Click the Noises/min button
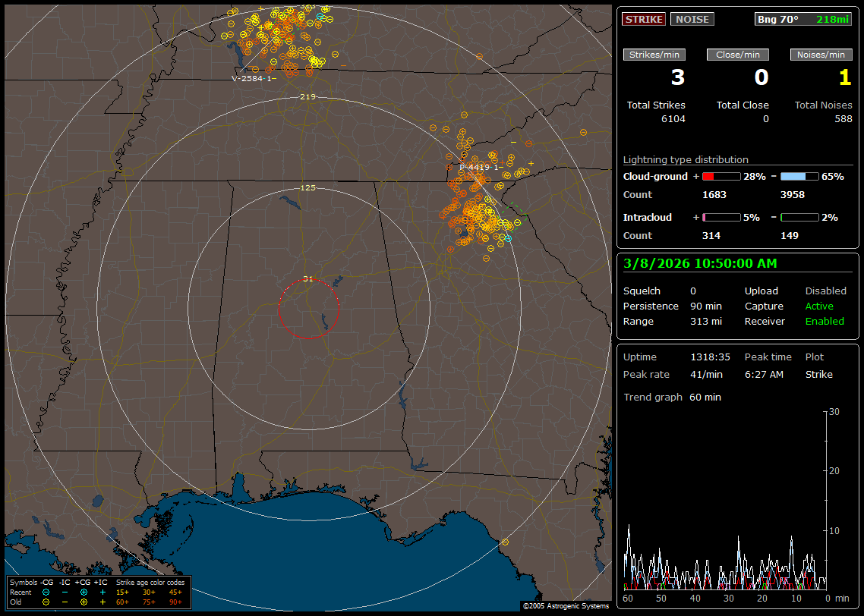Image resolution: width=864 pixels, height=616 pixels. pyautogui.click(x=821, y=55)
